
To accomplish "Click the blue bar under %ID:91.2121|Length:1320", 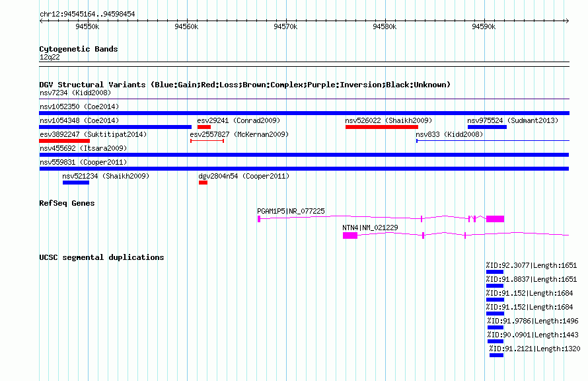I will tap(496, 355).
